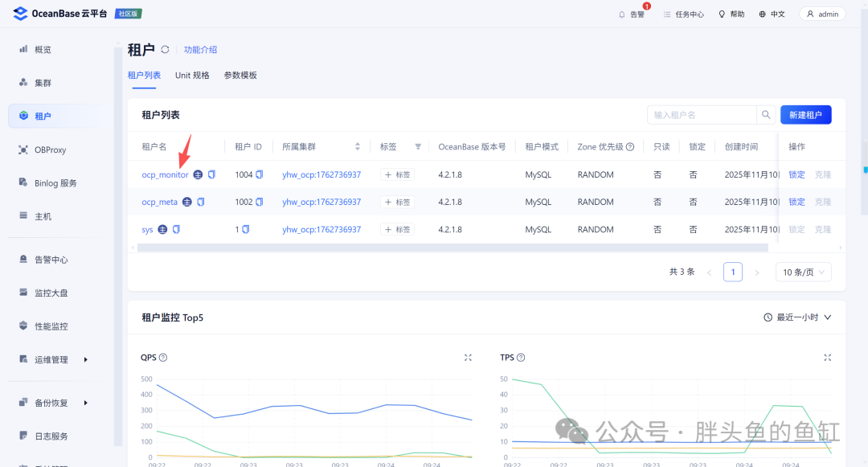
Task: Open cluster link in the ocp_meta row
Action: tap(321, 202)
